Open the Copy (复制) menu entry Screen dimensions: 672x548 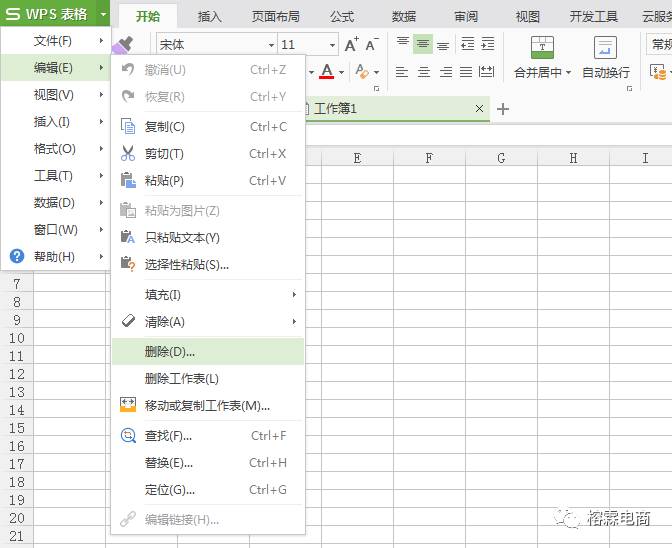click(x=208, y=127)
